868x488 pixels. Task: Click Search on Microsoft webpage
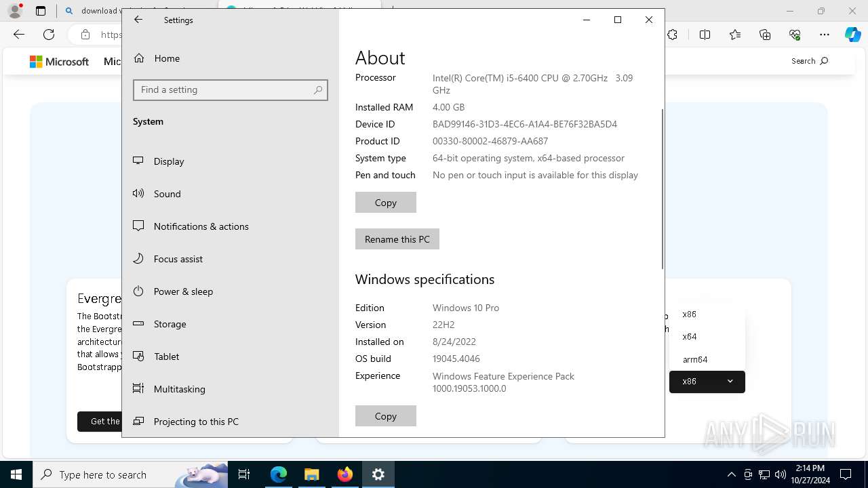810,61
